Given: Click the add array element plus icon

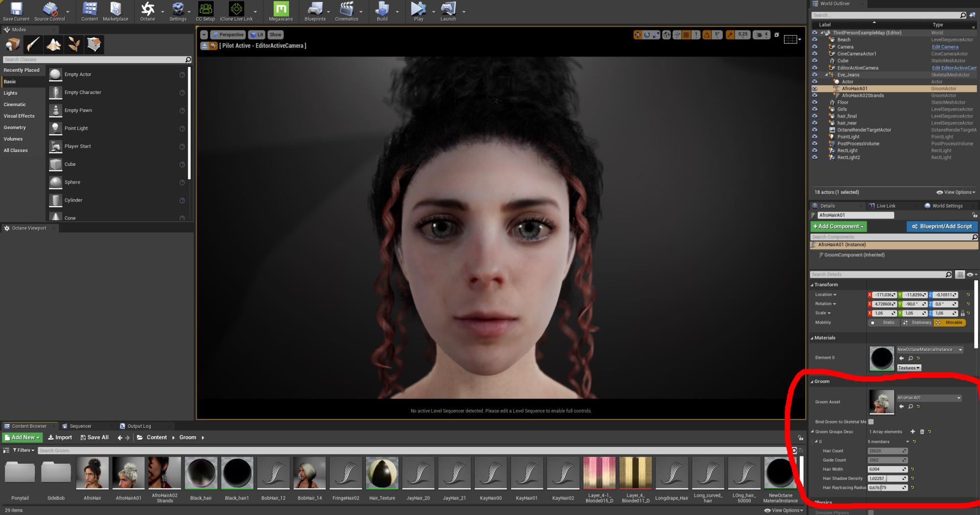Looking at the screenshot, I should click(912, 432).
